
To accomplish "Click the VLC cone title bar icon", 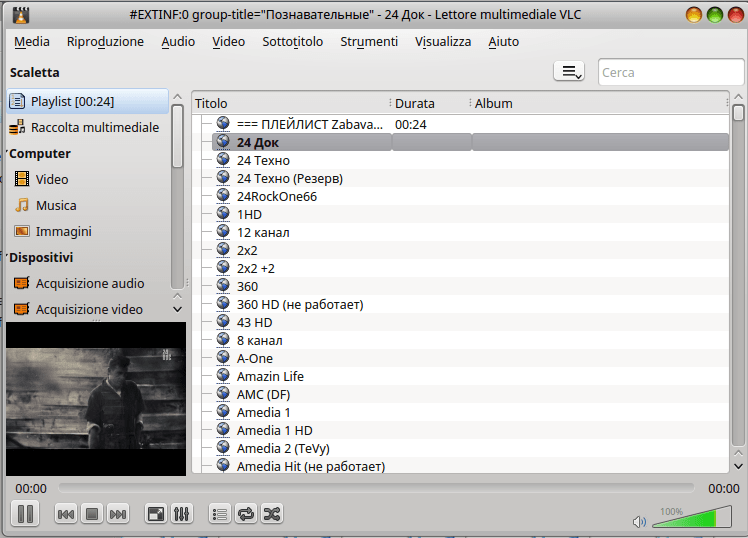I will click(21, 15).
